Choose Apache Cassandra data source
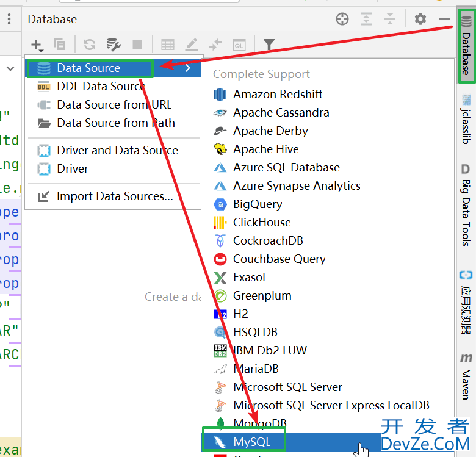The image size is (476, 457). [x=328, y=113]
